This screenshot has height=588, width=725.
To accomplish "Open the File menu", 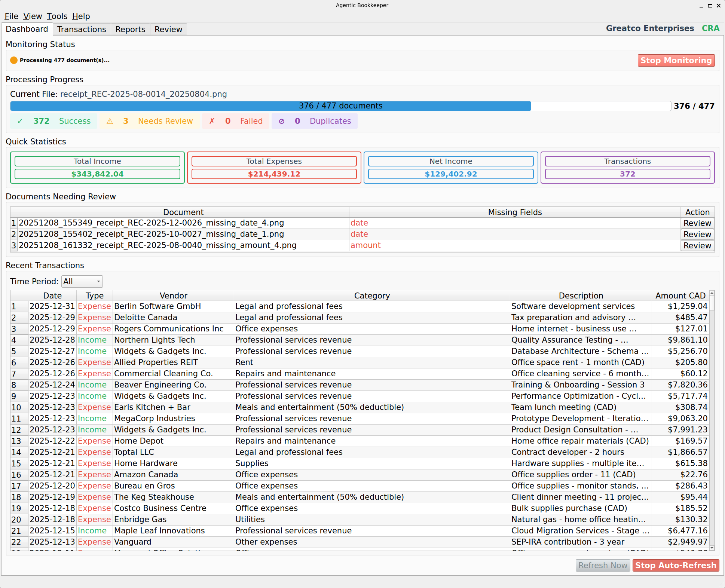I will pos(11,16).
